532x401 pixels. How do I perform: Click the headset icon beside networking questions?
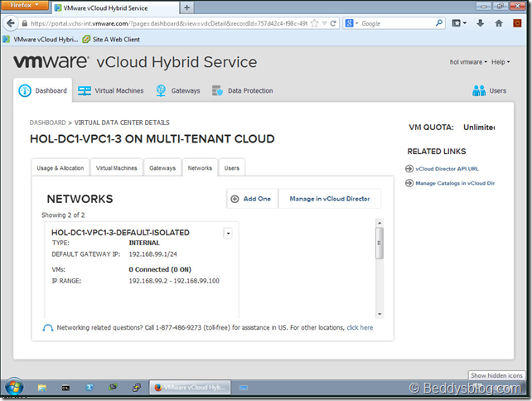point(48,328)
